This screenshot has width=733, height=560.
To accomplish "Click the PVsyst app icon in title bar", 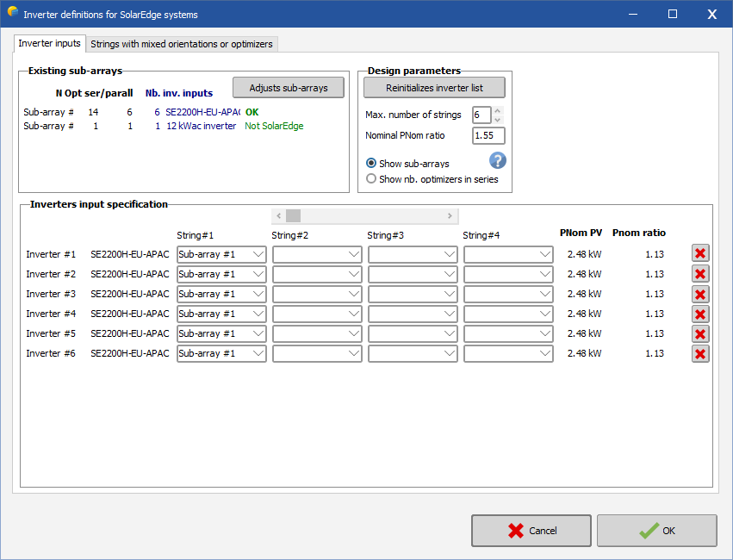I will 13,12.
